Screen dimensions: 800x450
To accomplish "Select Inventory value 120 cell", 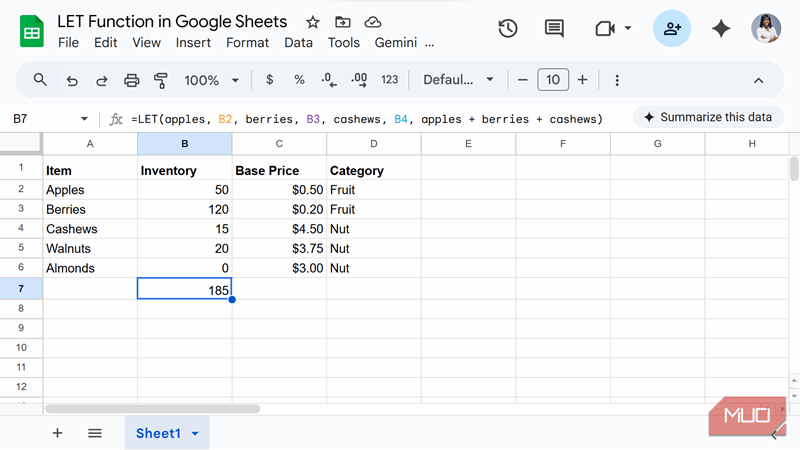I will click(x=185, y=209).
